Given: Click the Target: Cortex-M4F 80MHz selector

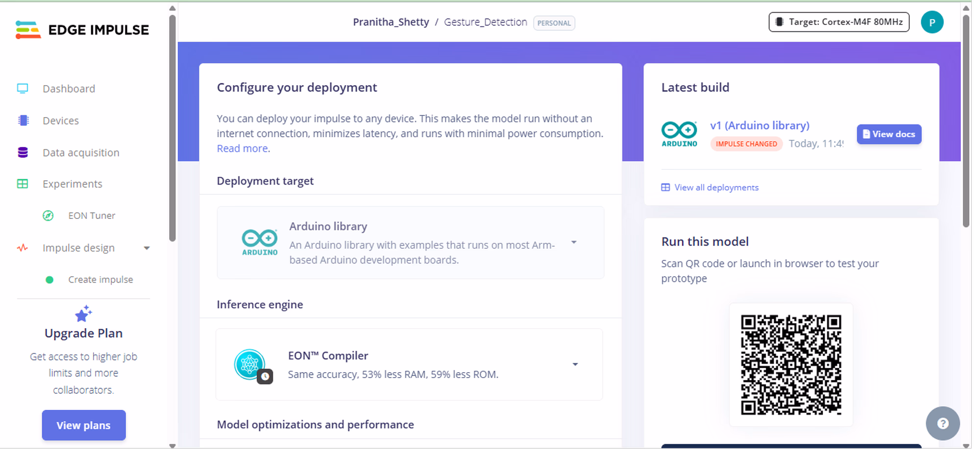Looking at the screenshot, I should tap(838, 22).
